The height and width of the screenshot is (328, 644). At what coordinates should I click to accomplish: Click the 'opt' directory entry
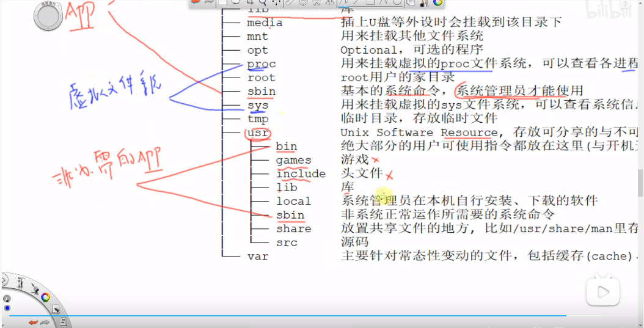(257, 51)
